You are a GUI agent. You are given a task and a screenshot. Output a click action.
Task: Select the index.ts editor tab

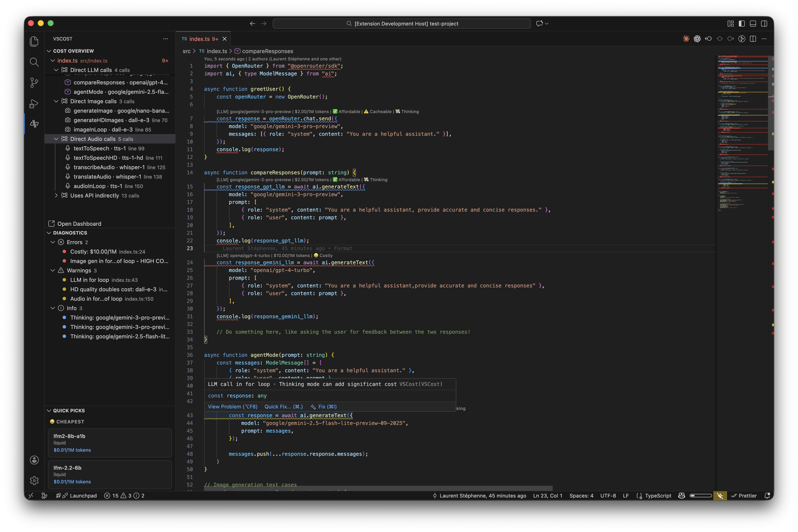pos(200,39)
